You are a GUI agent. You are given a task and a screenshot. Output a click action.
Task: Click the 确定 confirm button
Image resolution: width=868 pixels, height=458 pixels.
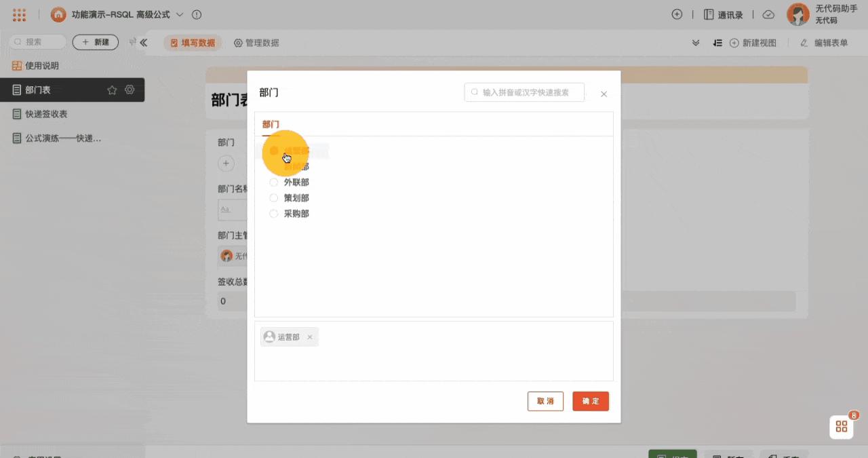590,401
